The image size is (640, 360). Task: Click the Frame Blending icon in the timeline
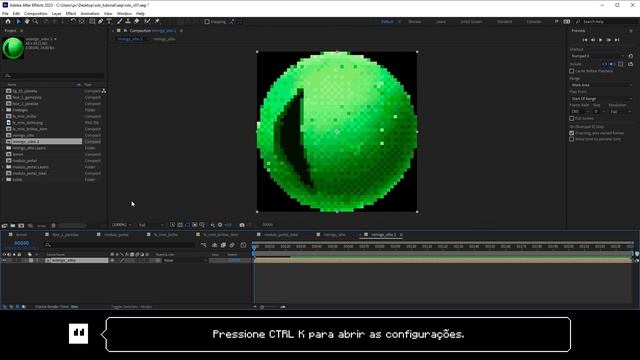click(223, 245)
